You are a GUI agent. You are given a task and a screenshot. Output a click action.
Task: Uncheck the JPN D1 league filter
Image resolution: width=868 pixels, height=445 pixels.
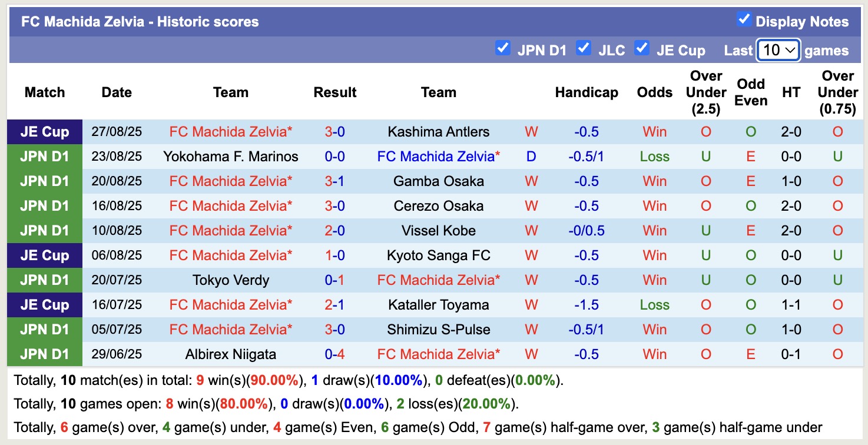[502, 48]
